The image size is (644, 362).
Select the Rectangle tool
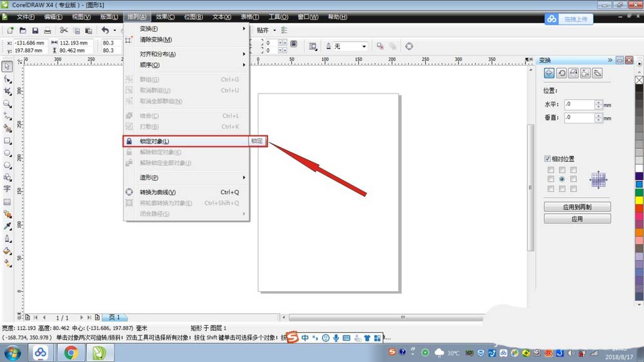coord(7,140)
